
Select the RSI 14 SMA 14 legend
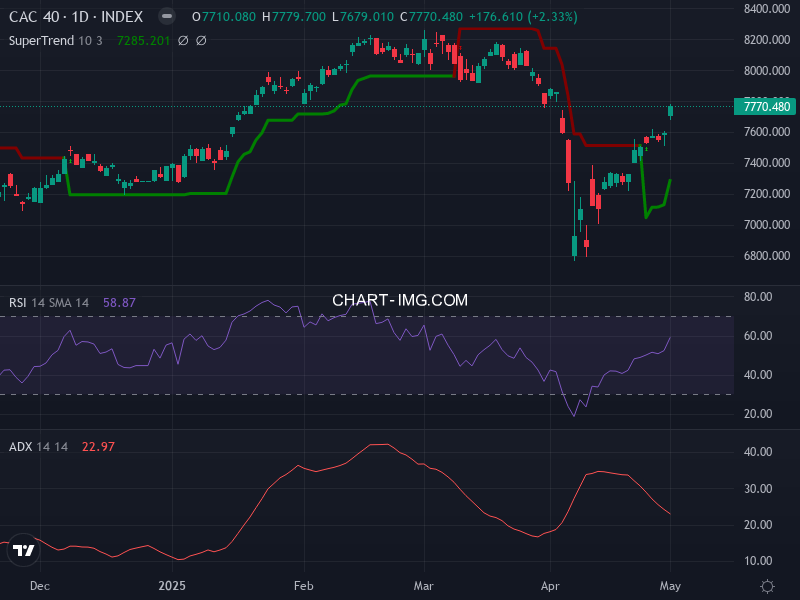pyautogui.click(x=49, y=303)
